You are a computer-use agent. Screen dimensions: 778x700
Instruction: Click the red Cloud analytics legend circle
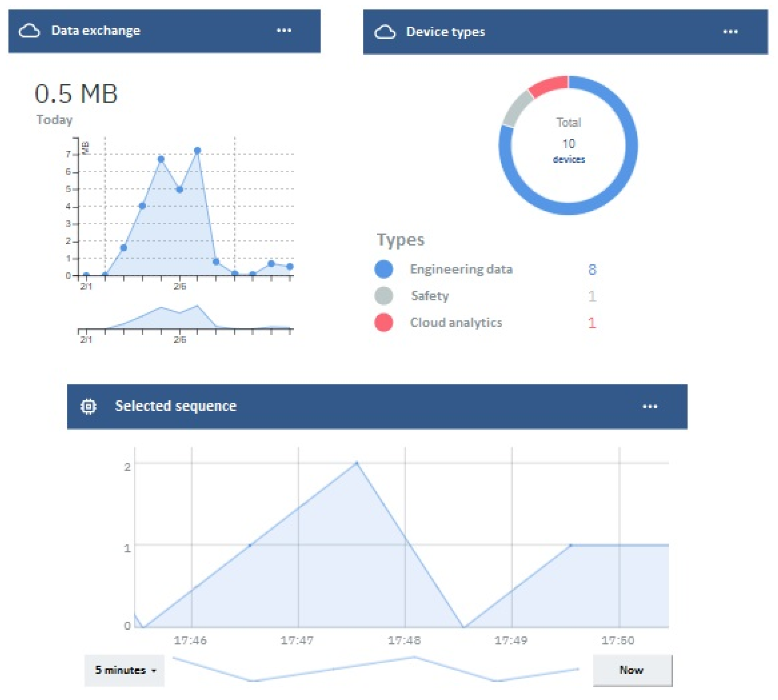[x=383, y=322]
